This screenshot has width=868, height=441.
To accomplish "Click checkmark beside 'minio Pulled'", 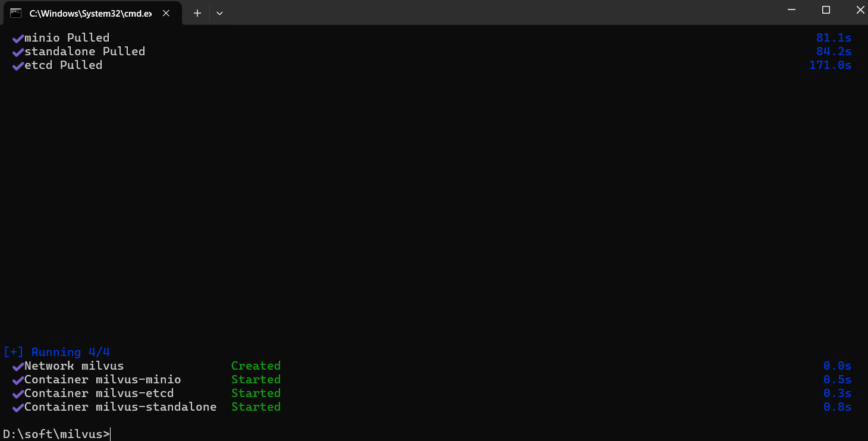I will [18, 39].
